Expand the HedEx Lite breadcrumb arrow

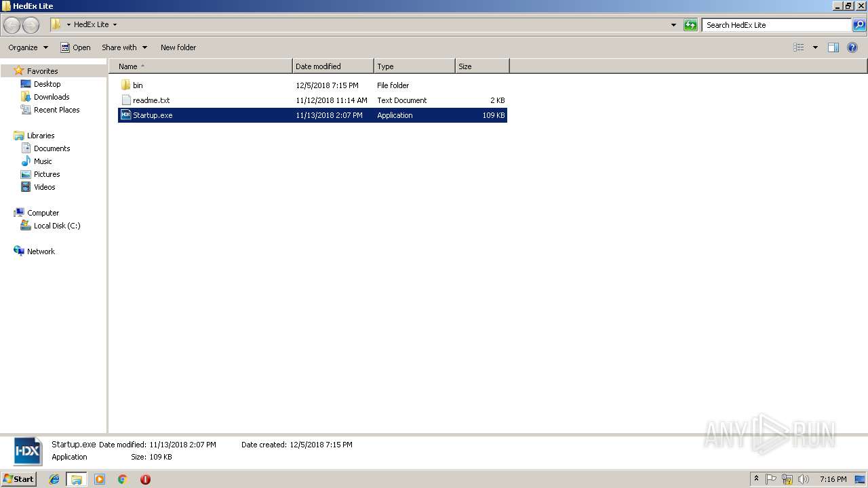115,25
